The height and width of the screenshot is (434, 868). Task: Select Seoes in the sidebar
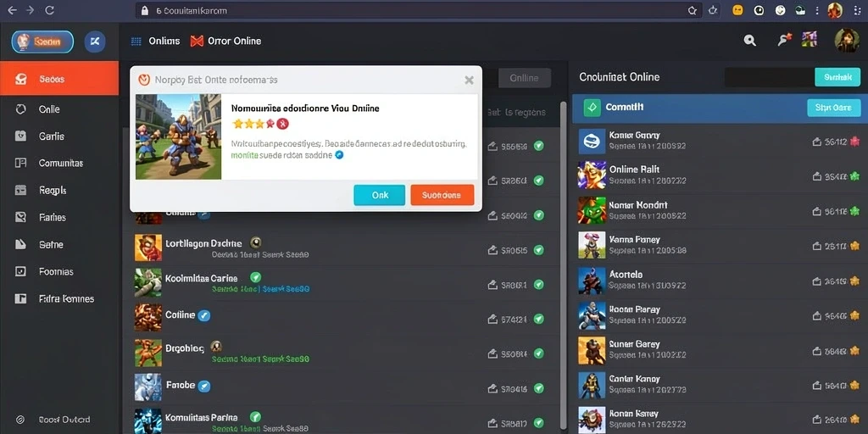pos(59,79)
